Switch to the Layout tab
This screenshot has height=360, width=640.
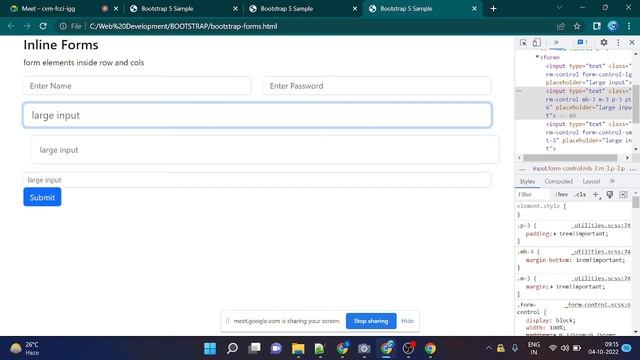pyautogui.click(x=591, y=181)
